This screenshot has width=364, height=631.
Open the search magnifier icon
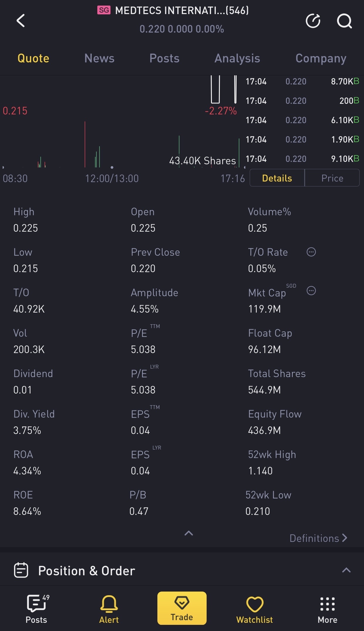point(344,21)
